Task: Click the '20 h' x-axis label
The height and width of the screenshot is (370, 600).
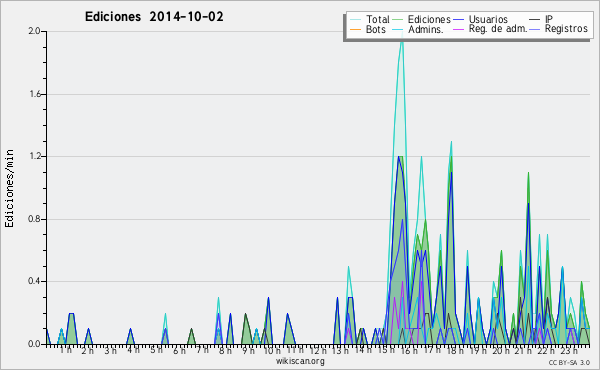Action: point(501,350)
